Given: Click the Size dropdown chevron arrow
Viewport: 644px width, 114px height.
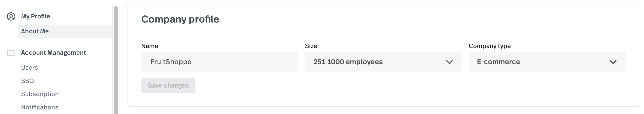Looking at the screenshot, I should (449, 62).
